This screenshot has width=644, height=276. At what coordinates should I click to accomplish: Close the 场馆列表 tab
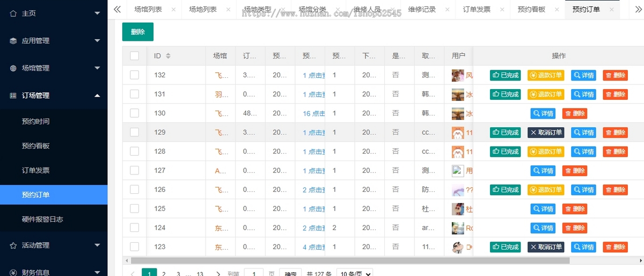tap(173, 10)
